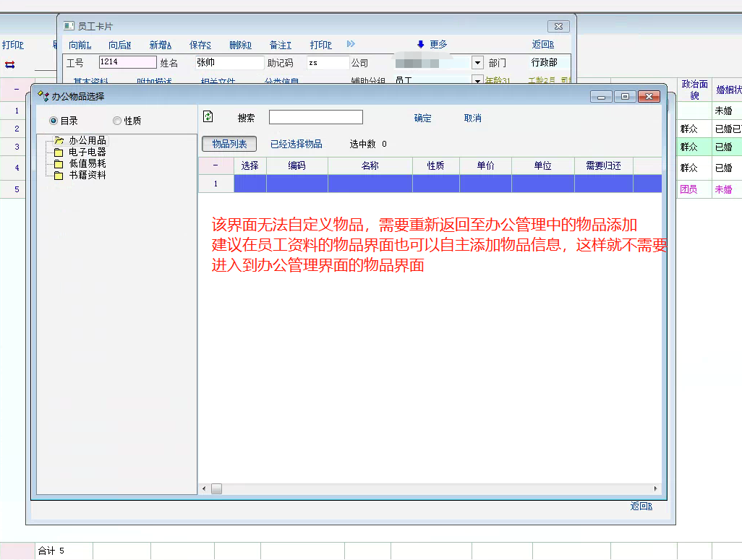Open the 公司 dropdown arrow
The height and width of the screenshot is (560, 742).
click(477, 63)
